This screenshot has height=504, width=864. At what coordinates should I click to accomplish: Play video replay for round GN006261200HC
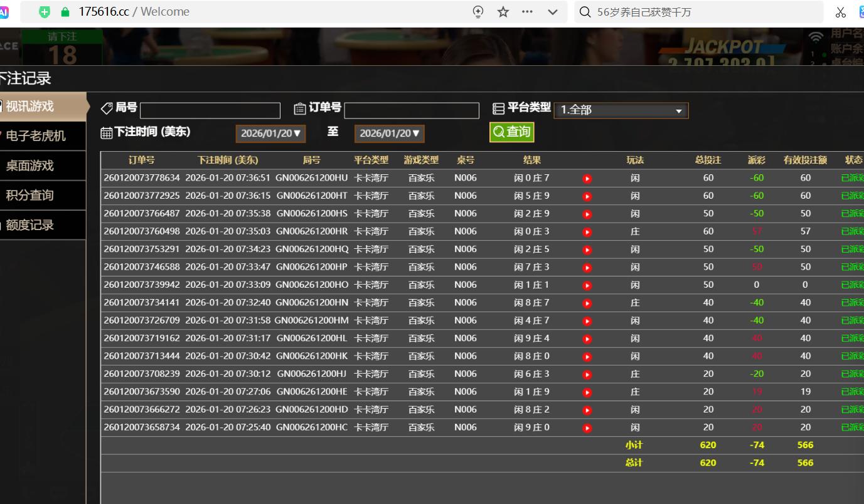click(x=587, y=428)
